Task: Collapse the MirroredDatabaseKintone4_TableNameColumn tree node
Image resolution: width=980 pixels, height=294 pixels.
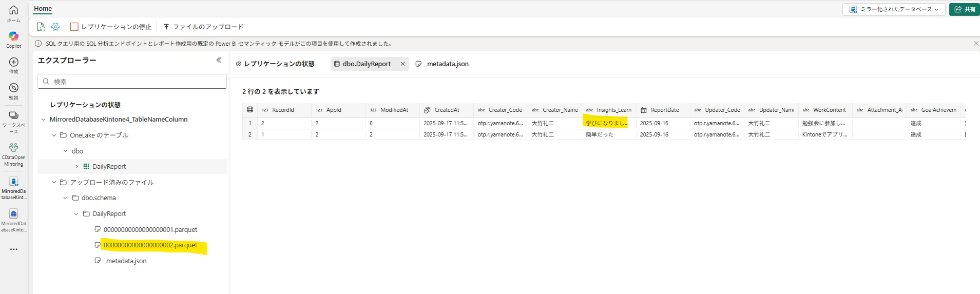Action: point(43,120)
